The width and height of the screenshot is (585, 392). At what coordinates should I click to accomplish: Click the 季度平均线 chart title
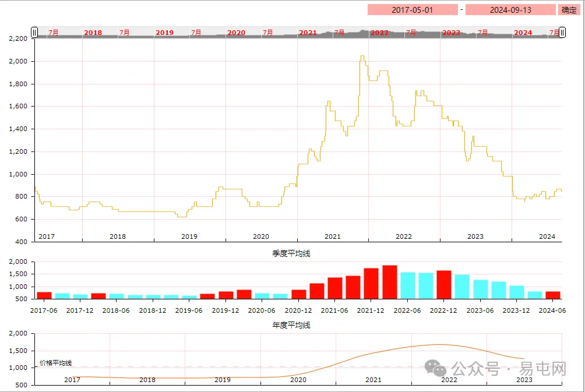[291, 253]
